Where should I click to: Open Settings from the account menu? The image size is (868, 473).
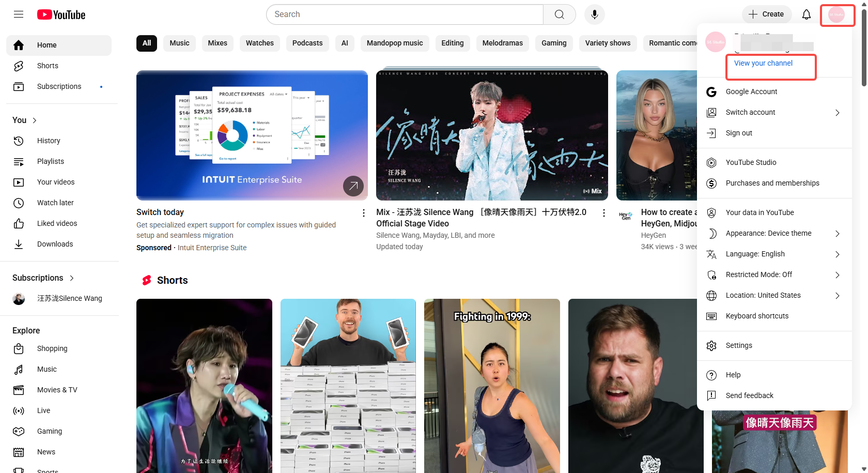point(774,345)
